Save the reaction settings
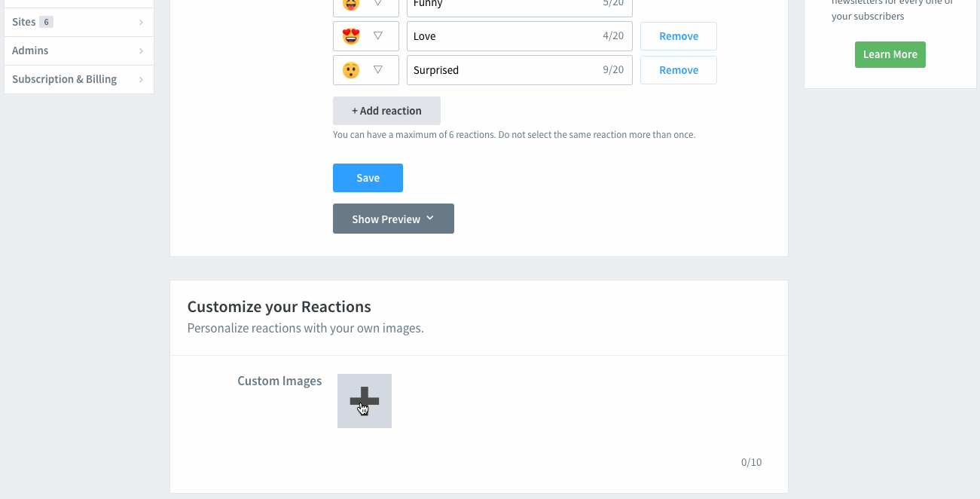Image resolution: width=980 pixels, height=499 pixels. point(368,177)
